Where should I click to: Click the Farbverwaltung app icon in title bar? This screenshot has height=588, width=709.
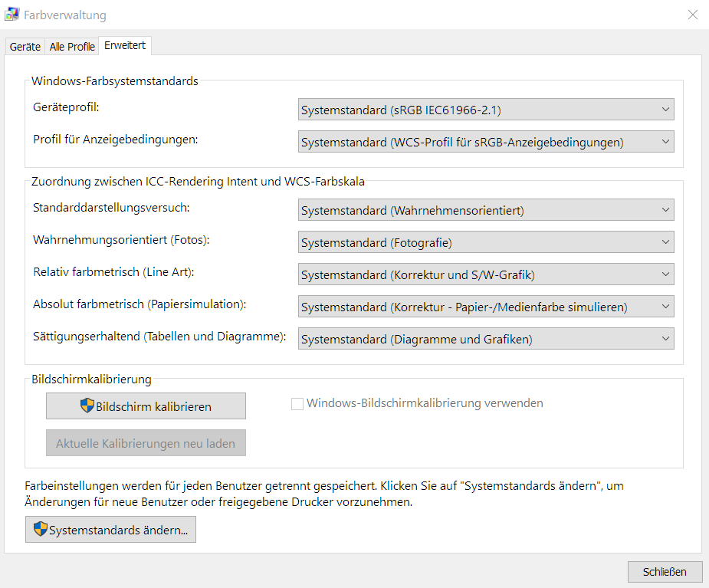point(12,15)
